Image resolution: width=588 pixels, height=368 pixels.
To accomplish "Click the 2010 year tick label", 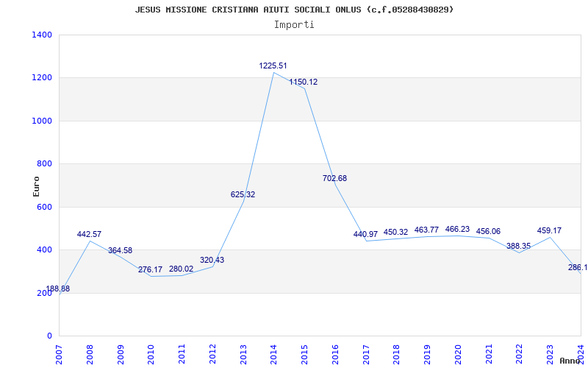I will (x=151, y=354).
